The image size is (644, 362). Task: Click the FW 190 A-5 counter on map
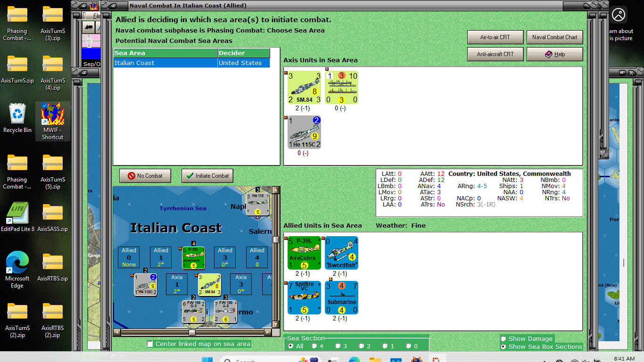pyautogui.click(x=226, y=312)
